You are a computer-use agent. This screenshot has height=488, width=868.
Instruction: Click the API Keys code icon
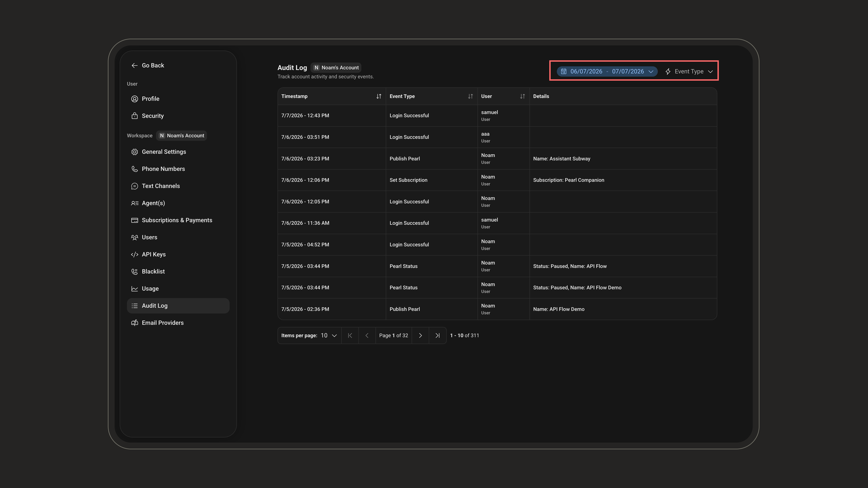[134, 255]
